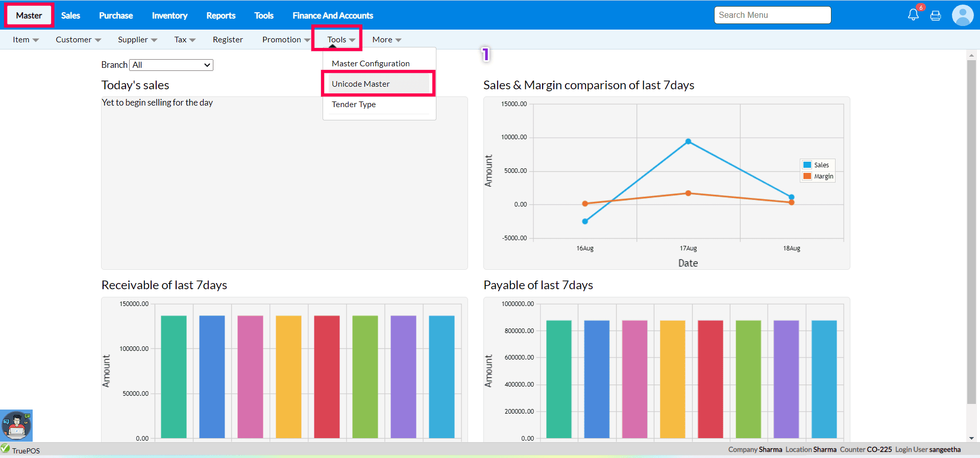The width and height of the screenshot is (980, 458).
Task: Open Finance And Accounts tab
Action: (332, 16)
